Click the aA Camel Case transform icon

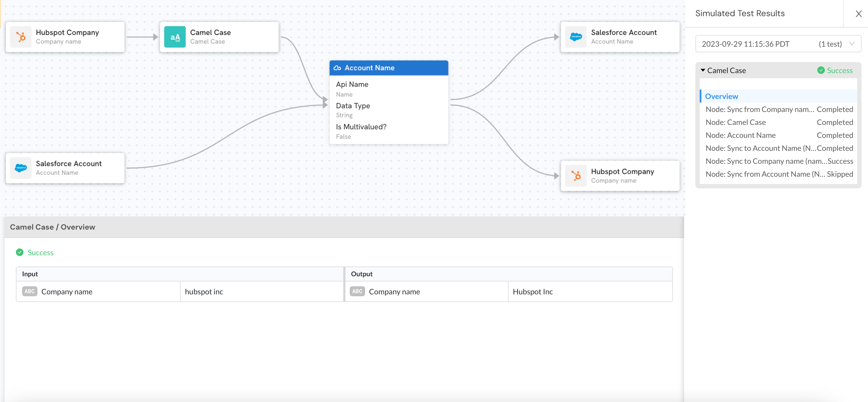tap(175, 37)
